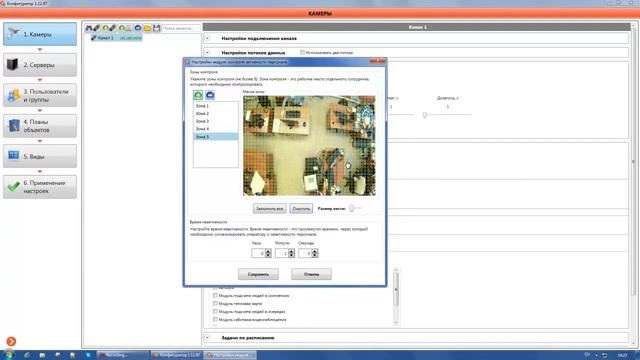Click the 'Очистить' button
The height and width of the screenshot is (360, 640).
301,209
